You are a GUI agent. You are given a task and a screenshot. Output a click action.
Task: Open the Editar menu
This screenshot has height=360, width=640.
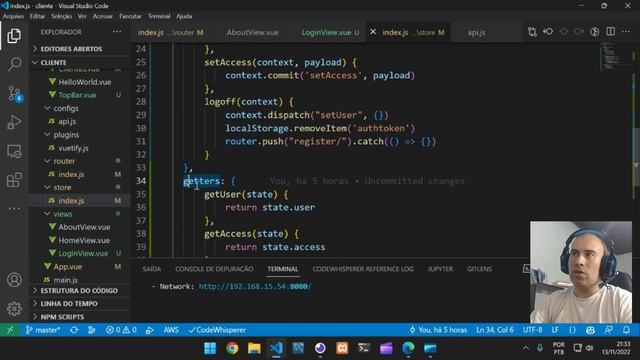37,16
